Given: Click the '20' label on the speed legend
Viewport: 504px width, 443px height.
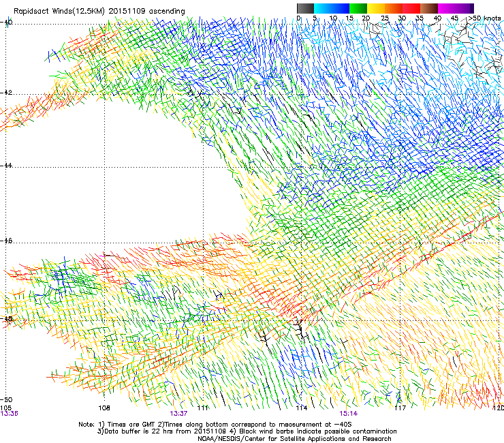Looking at the screenshot, I should (x=366, y=18).
